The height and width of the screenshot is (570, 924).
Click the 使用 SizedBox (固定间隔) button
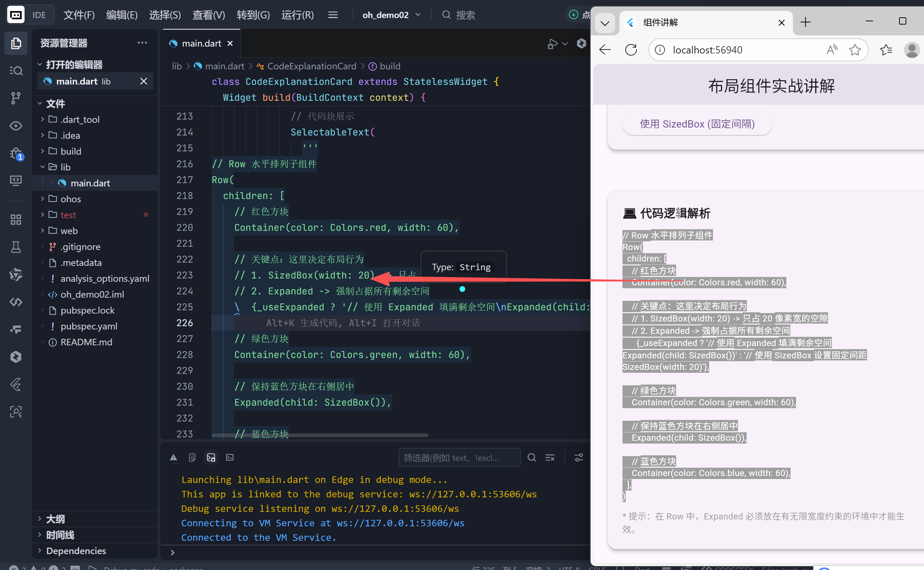click(x=697, y=124)
